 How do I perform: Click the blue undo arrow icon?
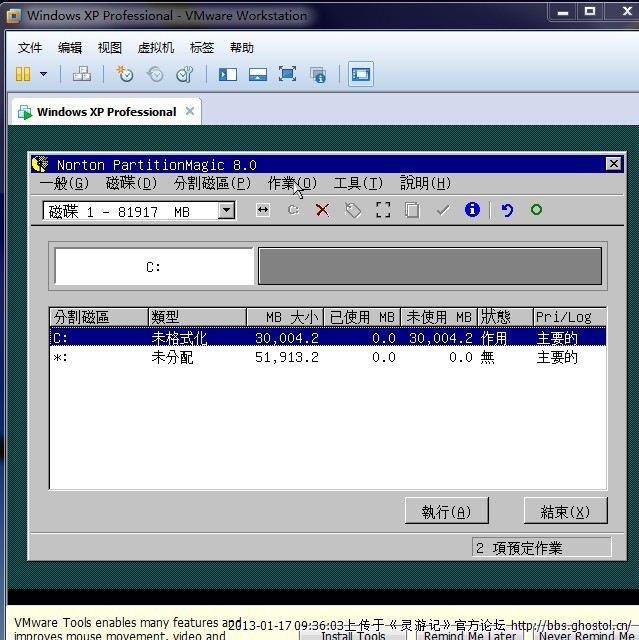pyautogui.click(x=507, y=210)
